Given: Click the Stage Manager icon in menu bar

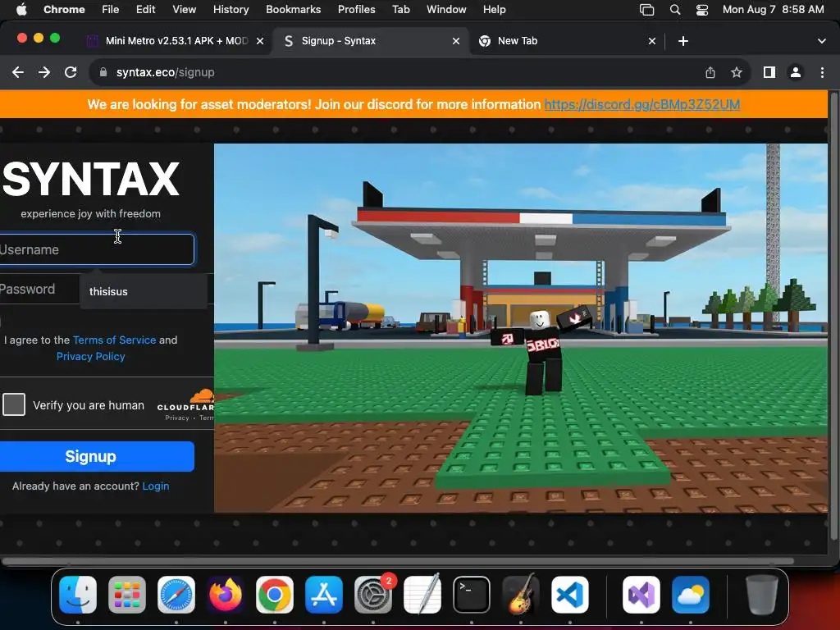Looking at the screenshot, I should click(646, 10).
